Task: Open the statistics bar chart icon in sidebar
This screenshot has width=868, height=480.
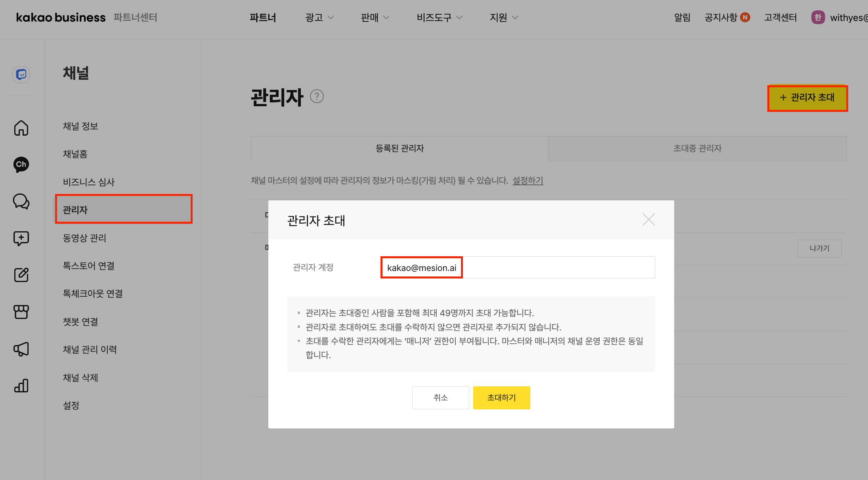Action: coord(21,386)
